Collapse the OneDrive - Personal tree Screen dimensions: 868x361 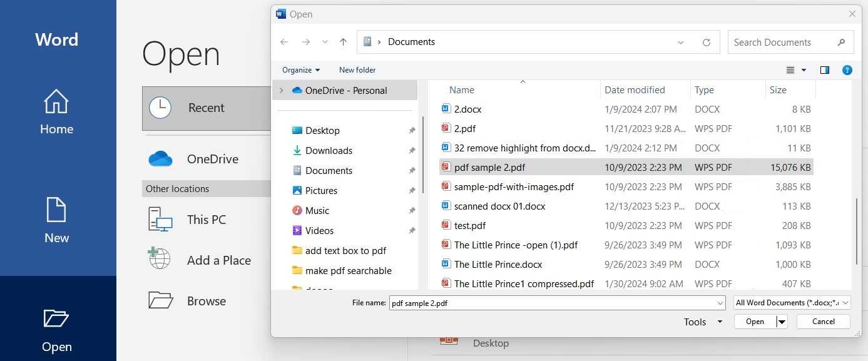pyautogui.click(x=280, y=90)
